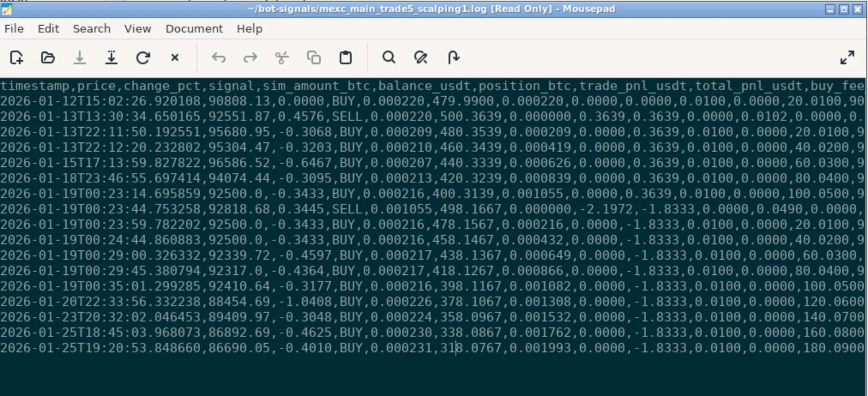Open Find with the magnifier icon
The image size is (868, 396).
click(x=389, y=57)
